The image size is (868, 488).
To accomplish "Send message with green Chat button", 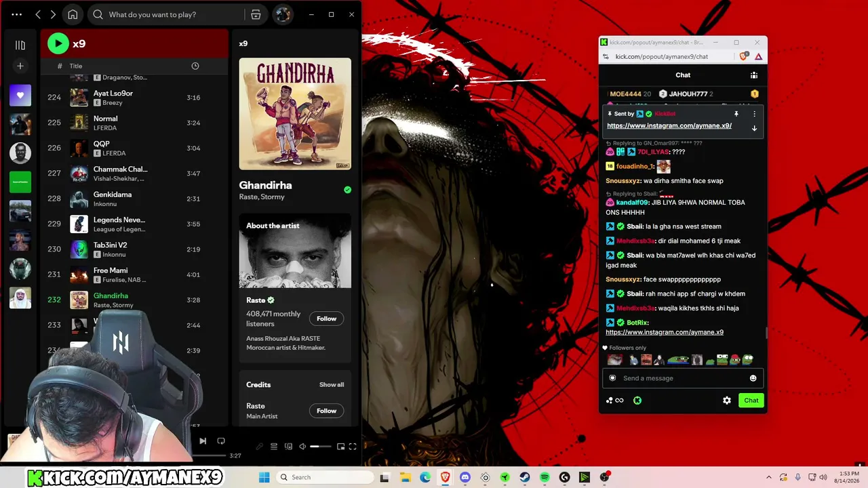I will (x=751, y=401).
